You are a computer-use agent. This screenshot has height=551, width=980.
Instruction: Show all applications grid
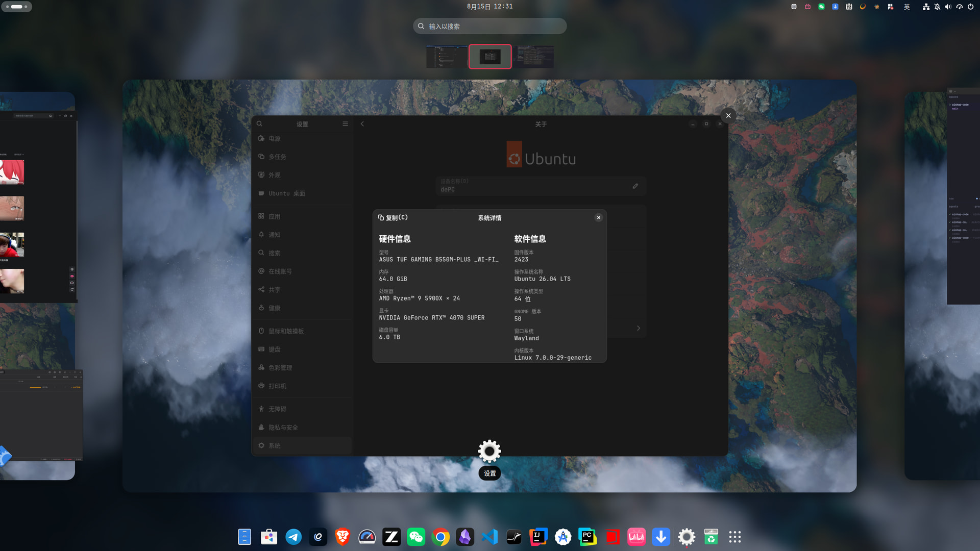coord(735,537)
